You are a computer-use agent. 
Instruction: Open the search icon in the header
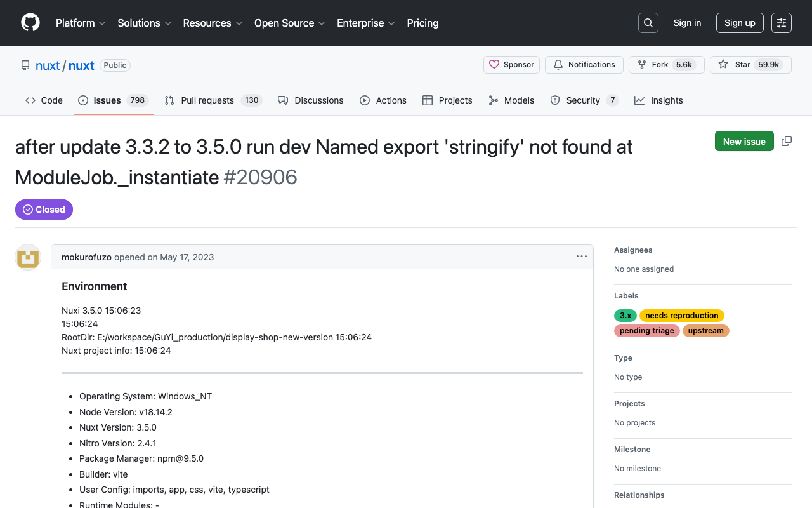click(648, 22)
